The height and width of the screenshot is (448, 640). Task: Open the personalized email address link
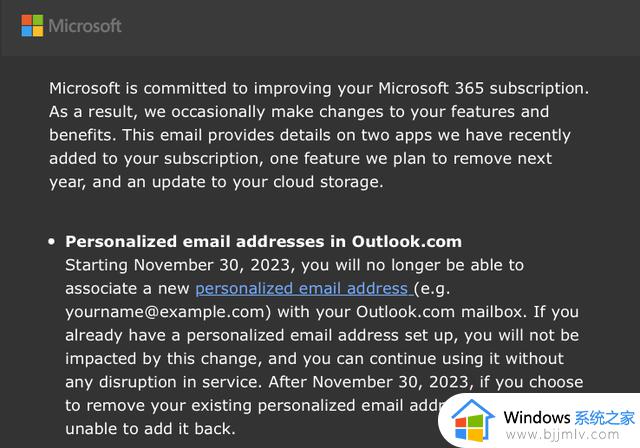(303, 288)
